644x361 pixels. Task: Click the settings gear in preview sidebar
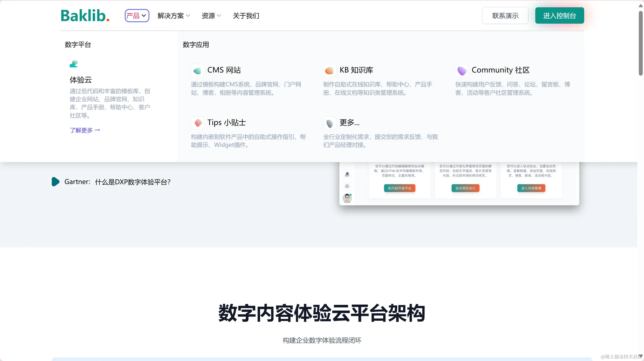tap(347, 186)
